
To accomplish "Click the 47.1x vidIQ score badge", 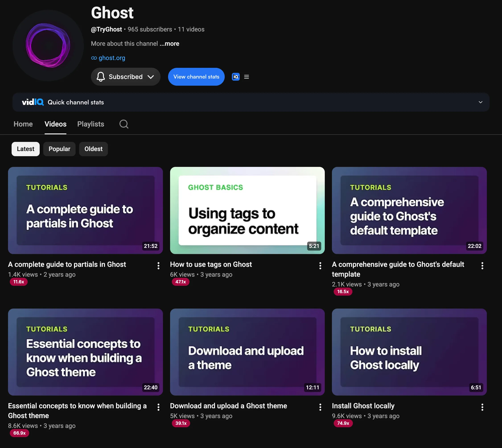I will pyautogui.click(x=181, y=282).
